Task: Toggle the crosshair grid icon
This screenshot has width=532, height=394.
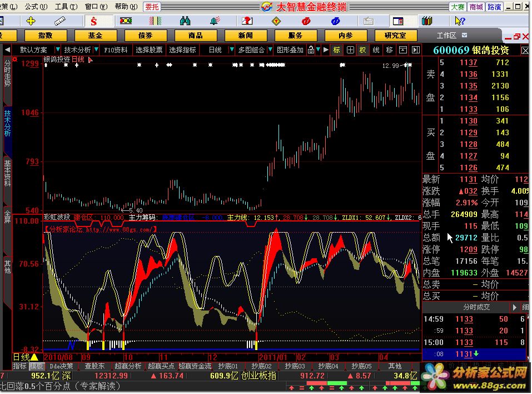Action: tap(350, 50)
